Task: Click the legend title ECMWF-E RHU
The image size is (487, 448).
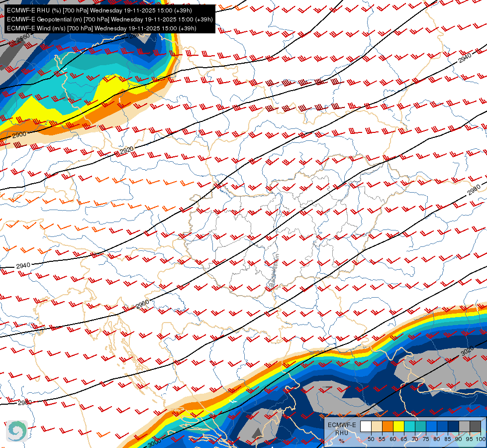Action: [342, 429]
